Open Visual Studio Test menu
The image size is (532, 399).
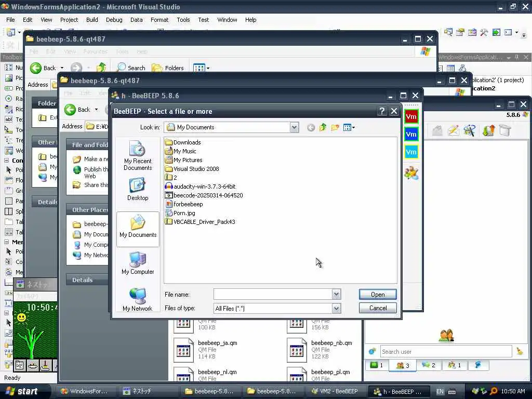[204, 20]
